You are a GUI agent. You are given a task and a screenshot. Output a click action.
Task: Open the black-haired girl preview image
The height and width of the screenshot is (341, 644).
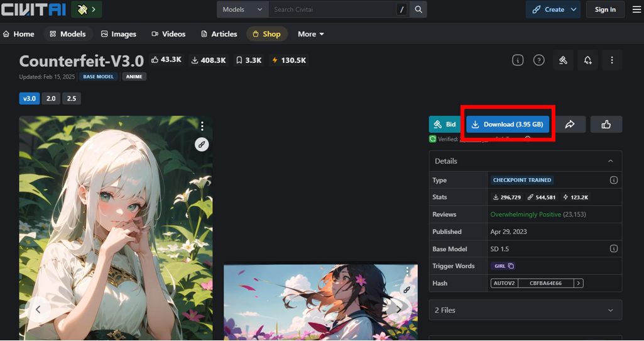tap(320, 303)
